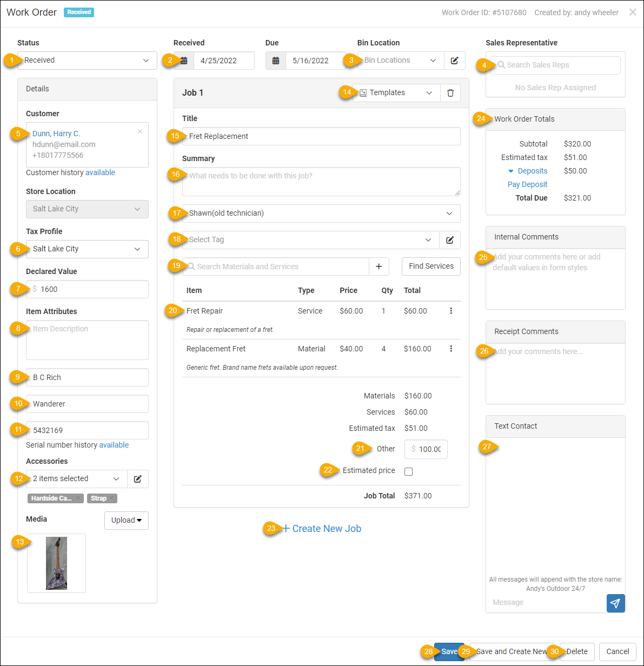Click the send message paper plane icon
Viewport: 644px width, 666px height.
pyautogui.click(x=615, y=603)
